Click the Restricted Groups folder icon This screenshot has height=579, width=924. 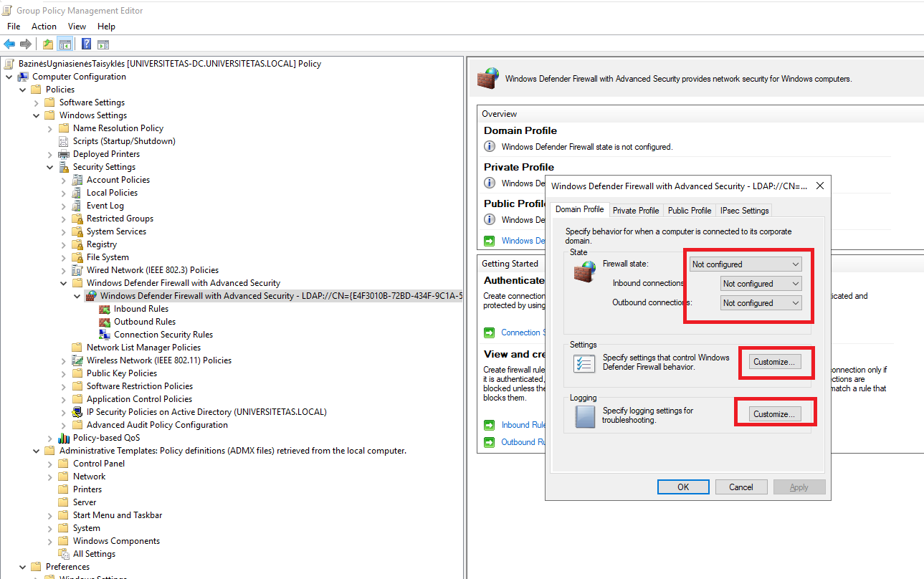click(77, 219)
